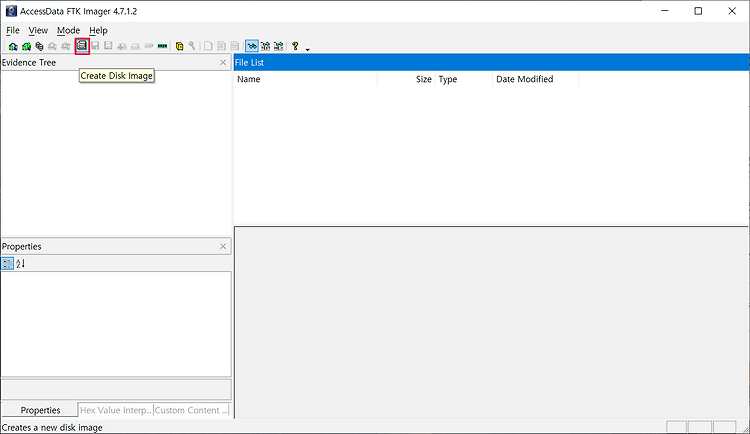Click Create Custom Content Image toolbar icon
The width and height of the screenshot is (750, 434).
pos(135,46)
